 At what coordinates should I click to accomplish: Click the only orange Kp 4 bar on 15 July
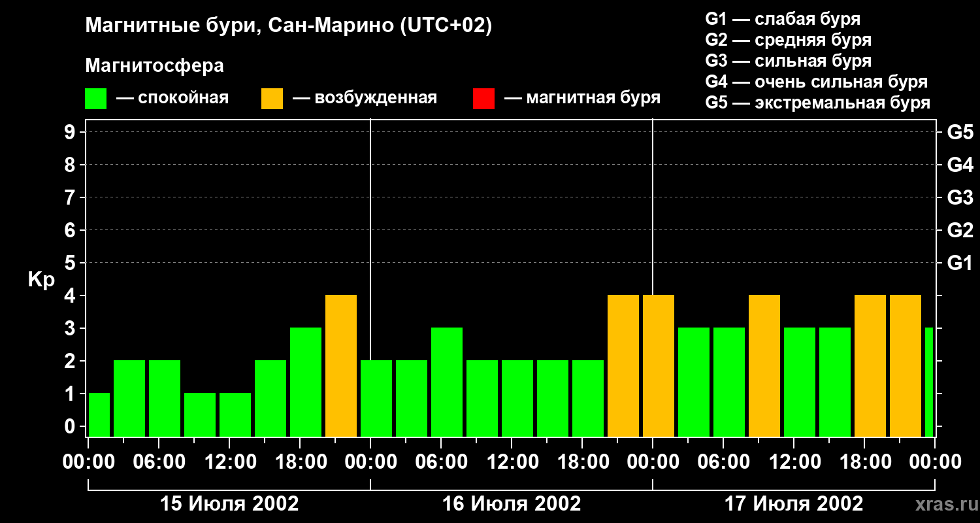341,365
